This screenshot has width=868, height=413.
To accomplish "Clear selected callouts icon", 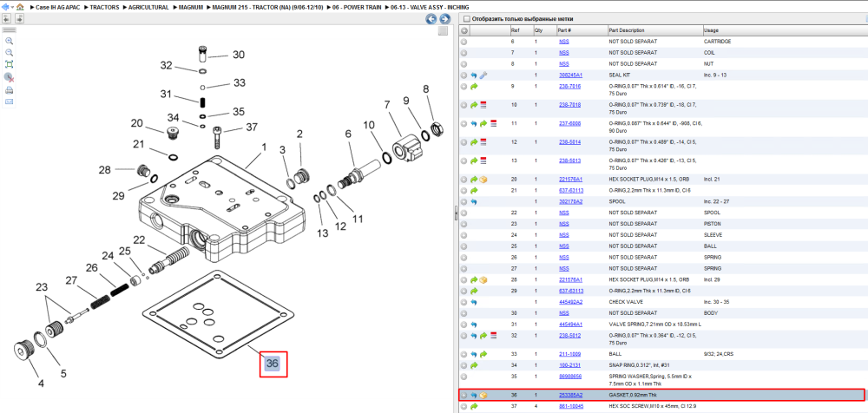I will [9, 77].
